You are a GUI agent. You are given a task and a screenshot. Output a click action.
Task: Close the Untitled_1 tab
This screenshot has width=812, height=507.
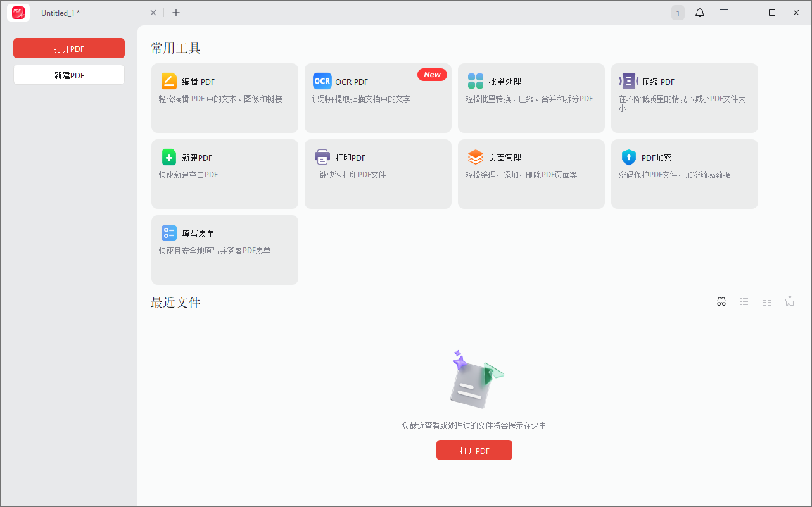pos(153,13)
